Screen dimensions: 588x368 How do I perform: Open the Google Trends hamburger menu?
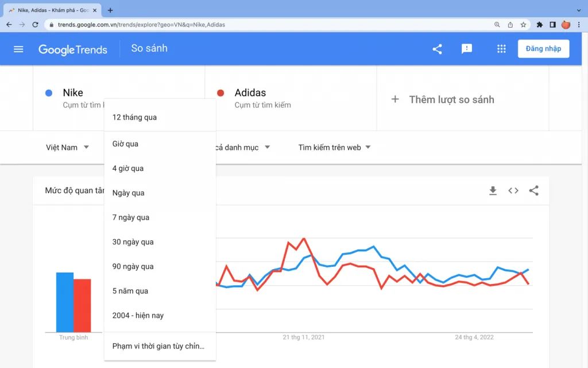(18, 49)
